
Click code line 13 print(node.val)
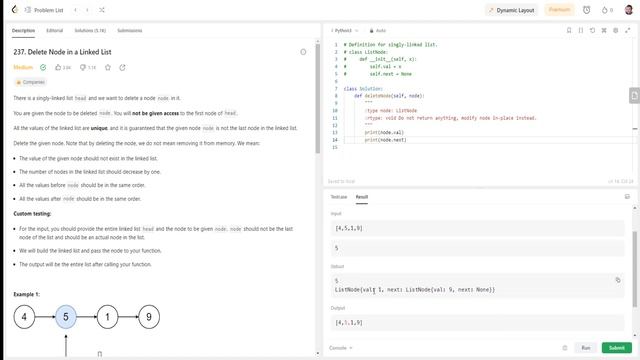[x=384, y=133]
